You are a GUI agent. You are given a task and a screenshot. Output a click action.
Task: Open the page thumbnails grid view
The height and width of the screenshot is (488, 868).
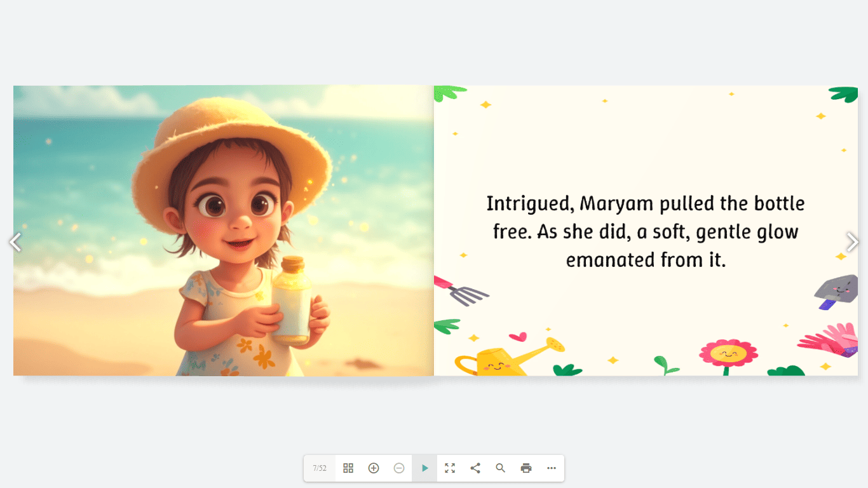[348, 468]
